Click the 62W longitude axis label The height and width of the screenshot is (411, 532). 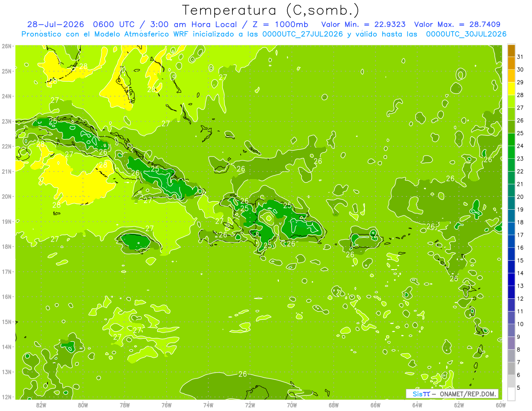click(459, 405)
